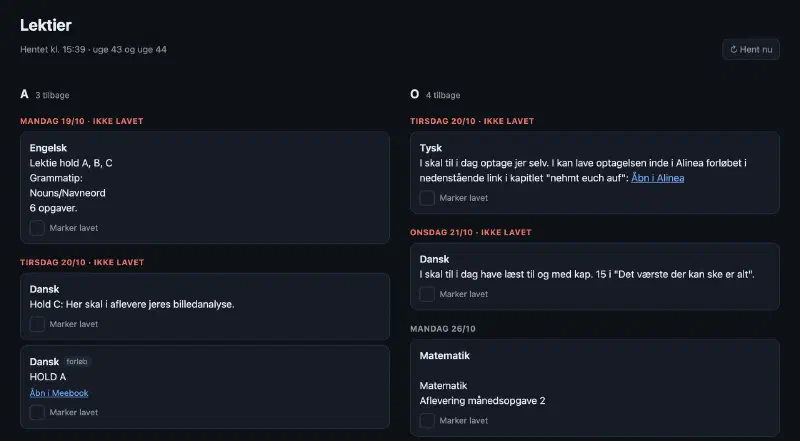Click the Lektier page title
Viewport: 800px width, 441px height.
point(46,25)
